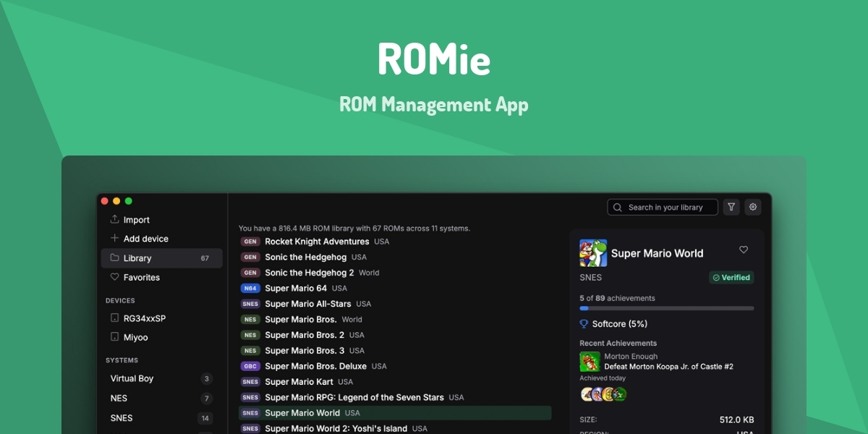Click the last green achievement badge icon
Viewport: 868px width, 434px height.
pos(619,394)
